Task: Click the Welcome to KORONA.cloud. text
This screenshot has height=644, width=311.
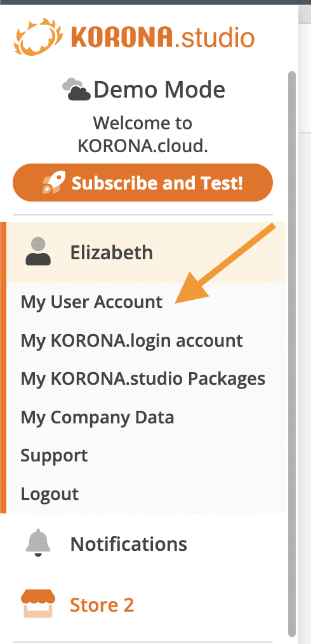Action: point(143,134)
